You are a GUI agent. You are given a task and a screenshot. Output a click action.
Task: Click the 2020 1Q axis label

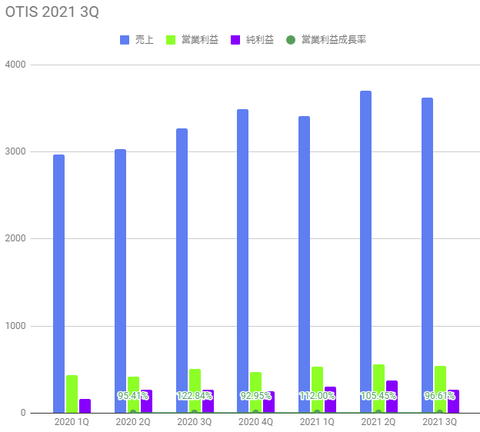click(x=72, y=422)
